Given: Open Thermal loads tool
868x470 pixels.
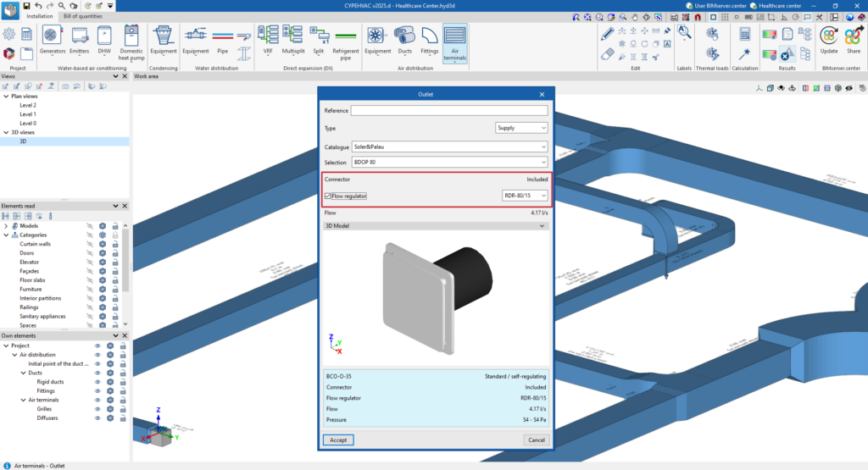Looking at the screenshot, I should point(712,44).
